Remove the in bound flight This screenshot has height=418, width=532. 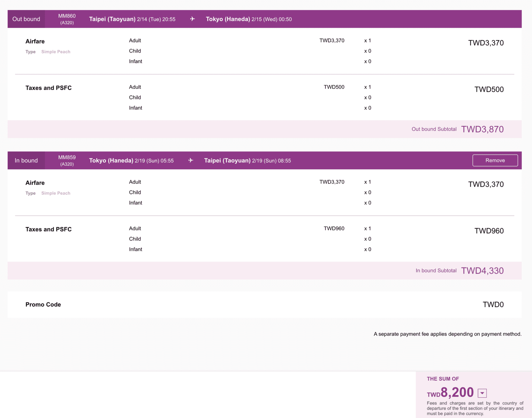(x=495, y=160)
